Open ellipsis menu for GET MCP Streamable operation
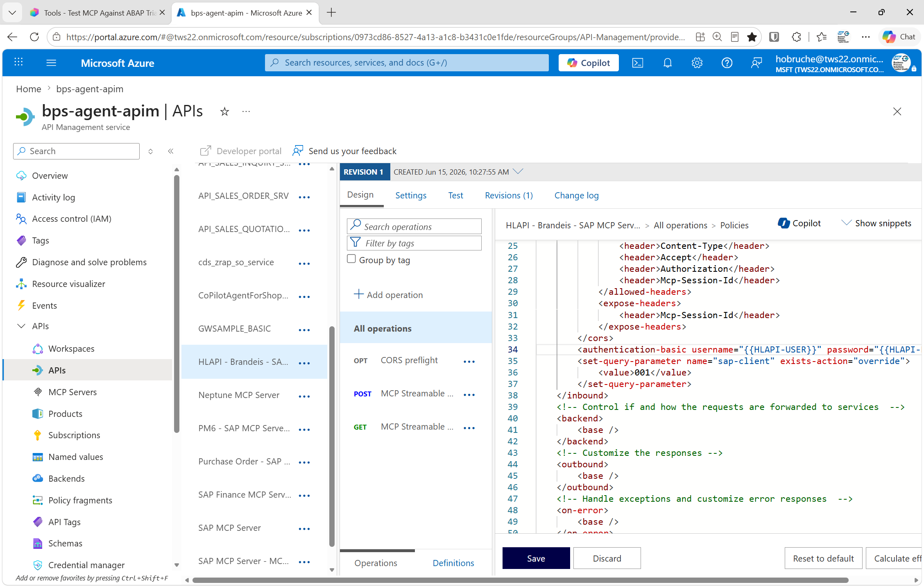 469,428
